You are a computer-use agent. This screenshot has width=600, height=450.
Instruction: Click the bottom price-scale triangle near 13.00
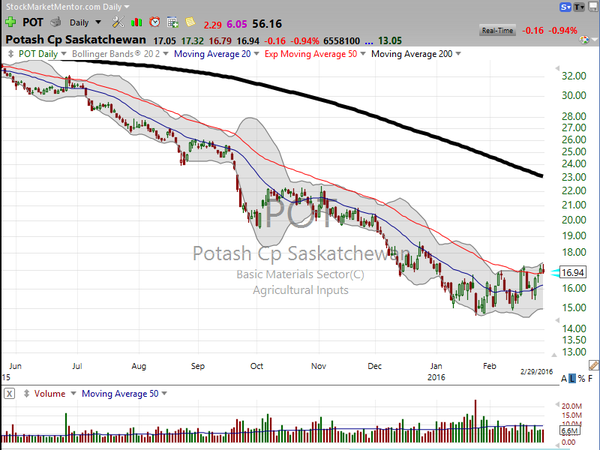pos(554,355)
